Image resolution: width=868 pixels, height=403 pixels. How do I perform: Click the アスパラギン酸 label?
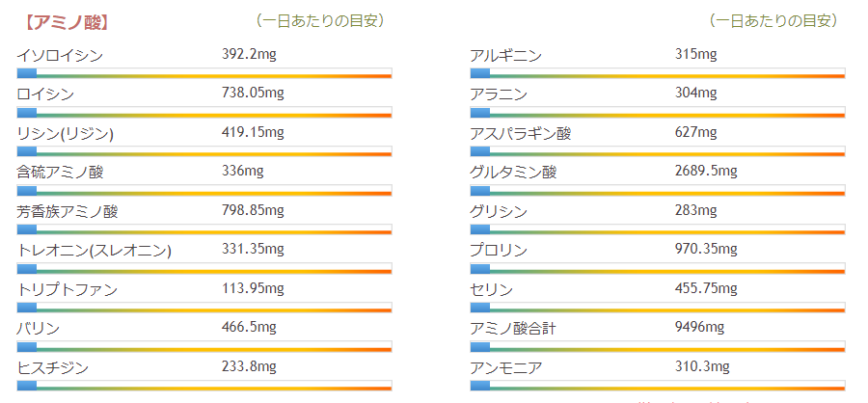[x=521, y=133]
